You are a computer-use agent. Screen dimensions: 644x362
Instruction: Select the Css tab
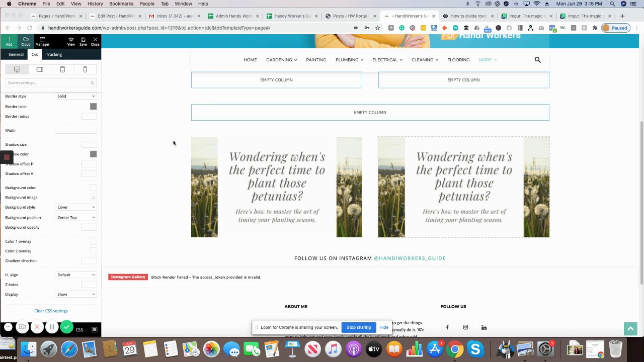pos(35,54)
